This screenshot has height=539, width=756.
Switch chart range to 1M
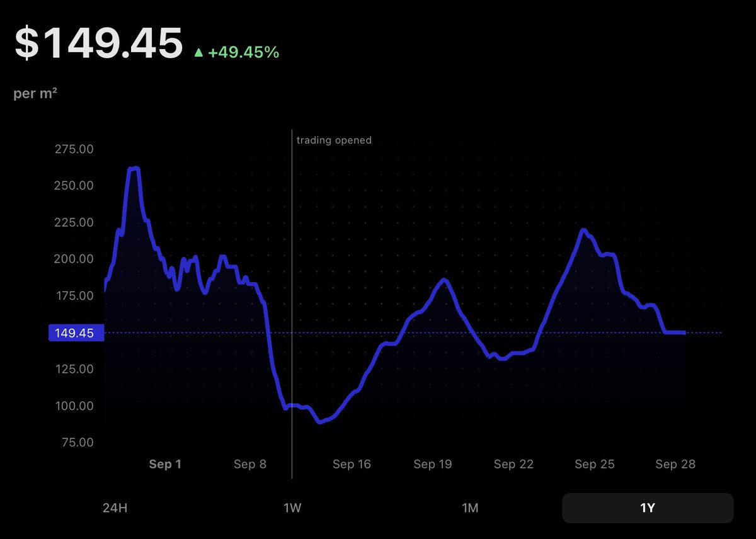pyautogui.click(x=470, y=508)
